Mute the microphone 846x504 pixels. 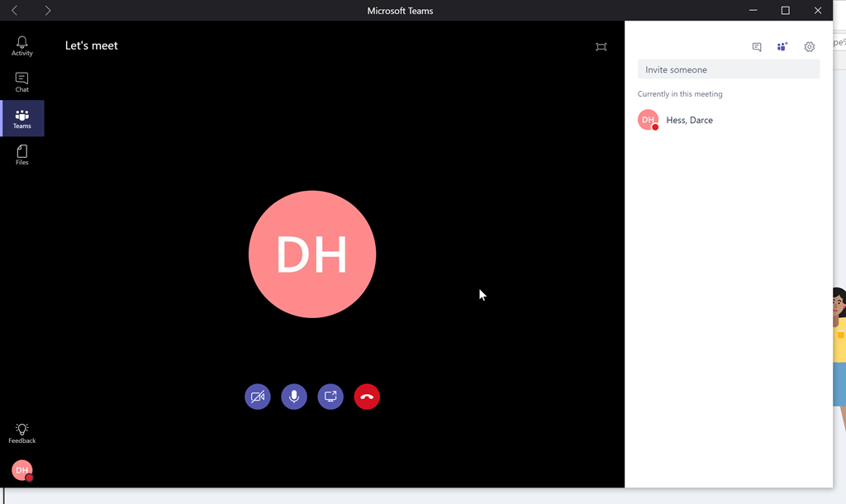pos(294,397)
